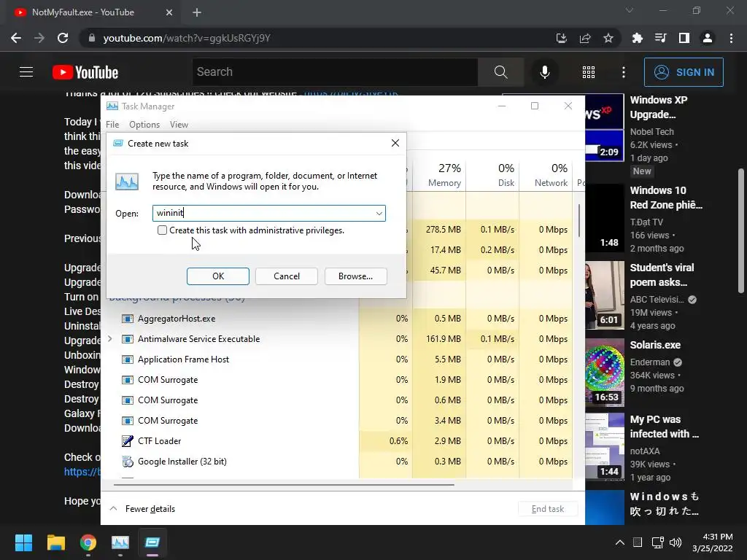The image size is (747, 560).
Task: Click the network tray icon
Action: click(657, 542)
